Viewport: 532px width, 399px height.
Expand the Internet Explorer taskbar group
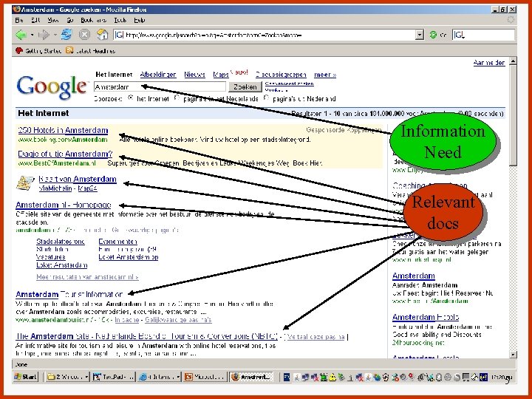pyautogui.click(x=178, y=377)
